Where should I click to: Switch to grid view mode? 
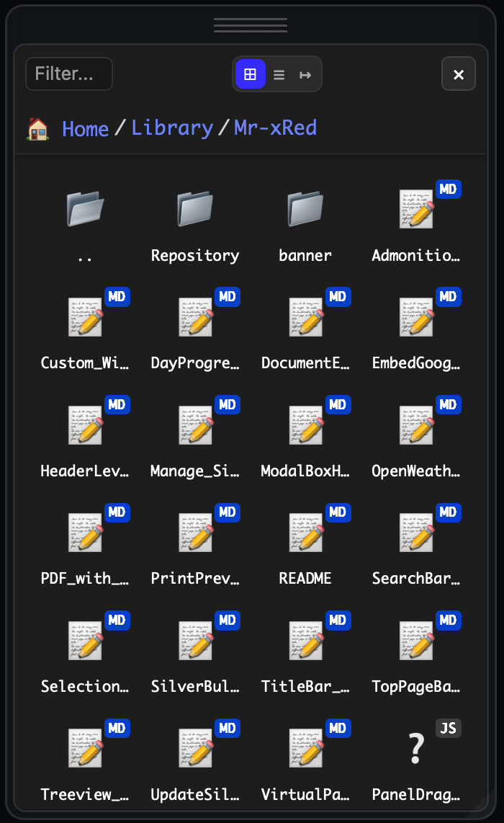tap(251, 74)
